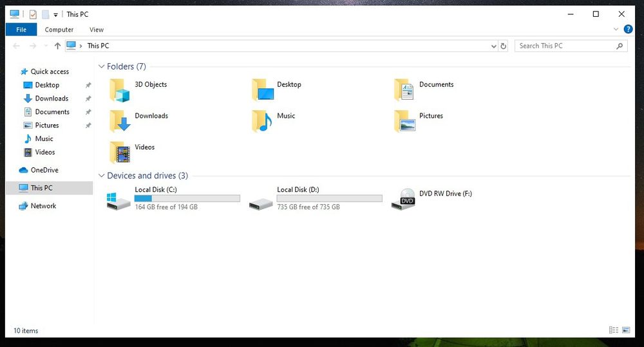The width and height of the screenshot is (644, 347).
Task: Select This PC in the navigation pane
Action: coord(50,188)
